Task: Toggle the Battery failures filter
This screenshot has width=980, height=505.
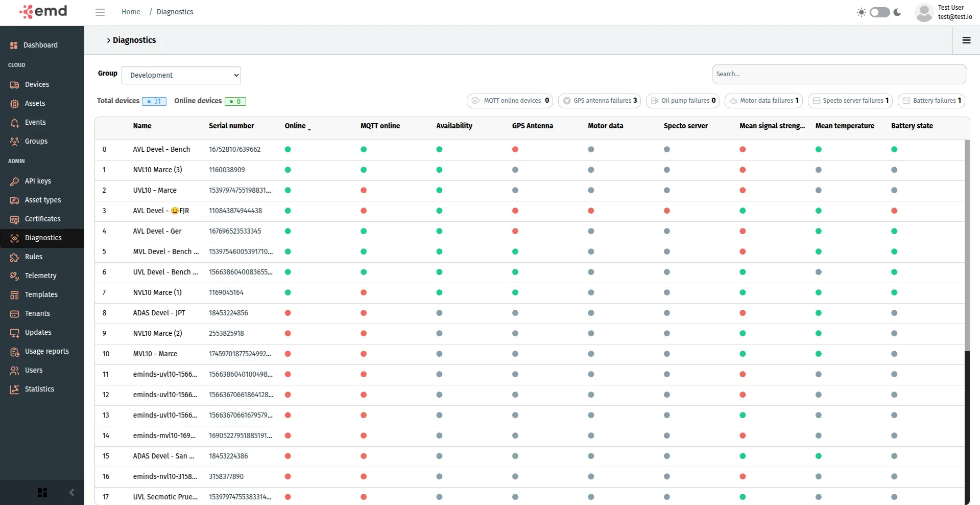Action: point(931,101)
